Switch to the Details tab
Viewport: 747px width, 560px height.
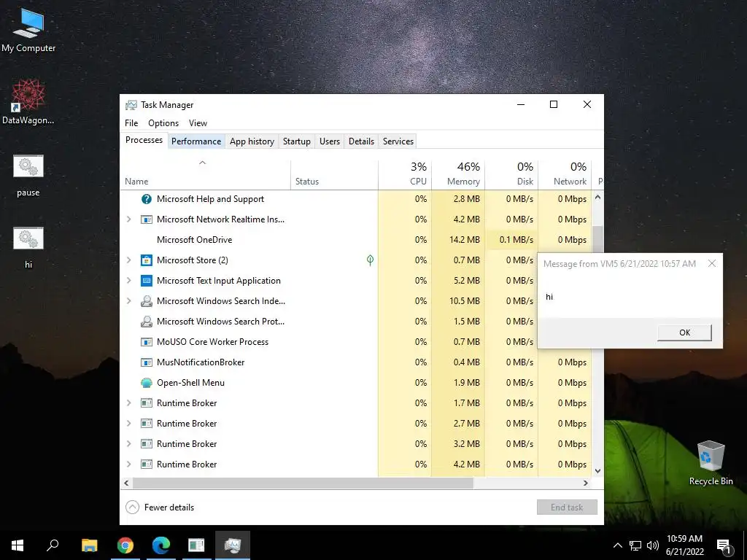(361, 141)
